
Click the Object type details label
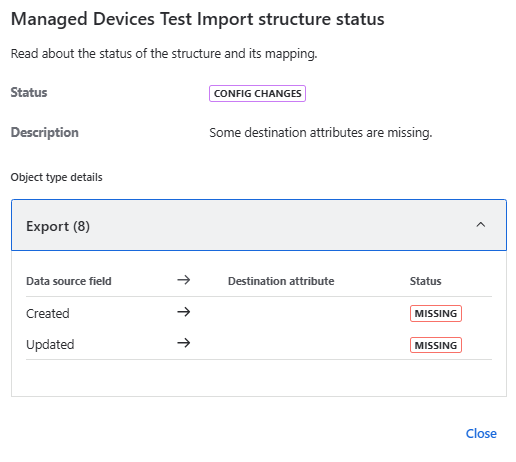point(56,177)
